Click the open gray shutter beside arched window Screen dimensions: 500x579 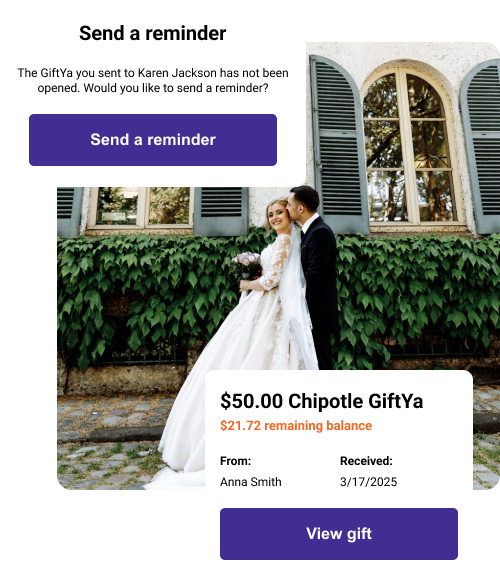click(338, 142)
